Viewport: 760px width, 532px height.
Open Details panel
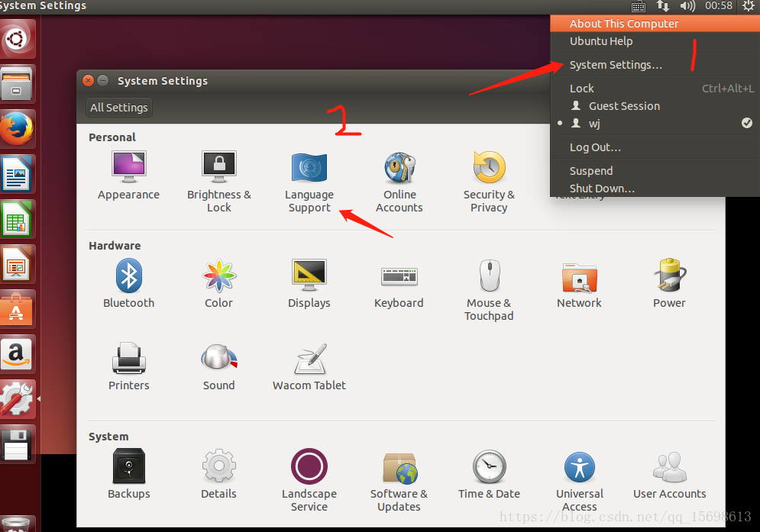[219, 473]
